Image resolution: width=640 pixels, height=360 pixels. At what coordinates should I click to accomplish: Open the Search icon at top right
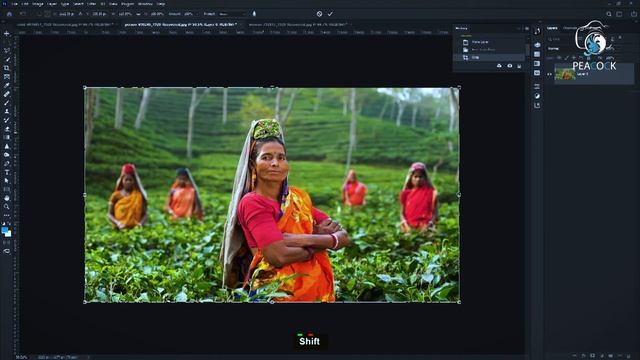click(609, 14)
